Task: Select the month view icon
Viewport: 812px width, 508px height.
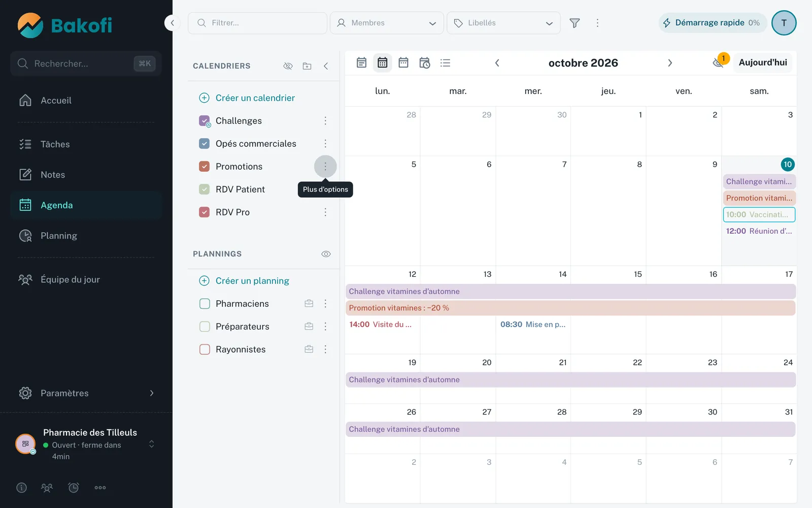Action: [x=382, y=62]
